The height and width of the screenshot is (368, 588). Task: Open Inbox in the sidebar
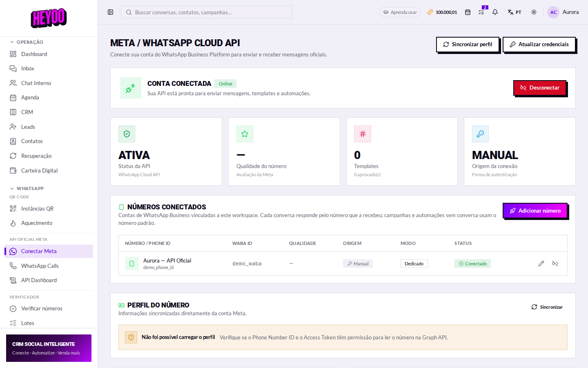click(49, 69)
